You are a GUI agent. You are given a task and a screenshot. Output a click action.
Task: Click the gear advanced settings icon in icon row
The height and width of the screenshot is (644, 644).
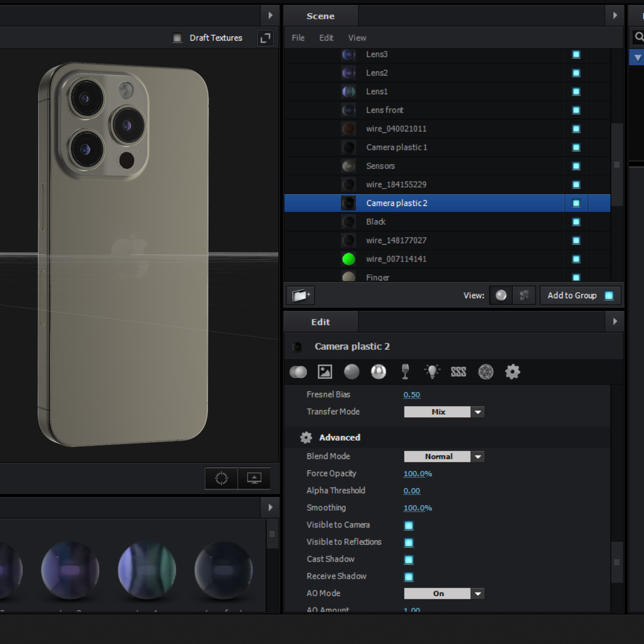(513, 372)
